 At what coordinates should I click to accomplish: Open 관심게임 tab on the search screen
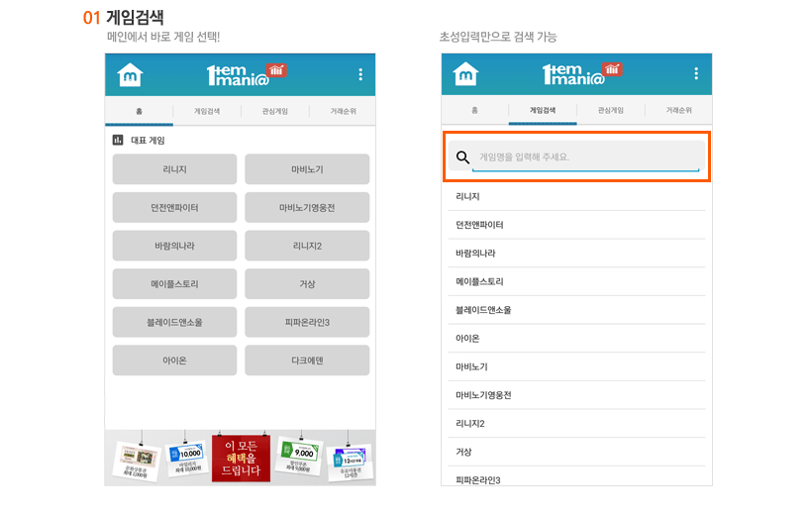[x=611, y=112]
